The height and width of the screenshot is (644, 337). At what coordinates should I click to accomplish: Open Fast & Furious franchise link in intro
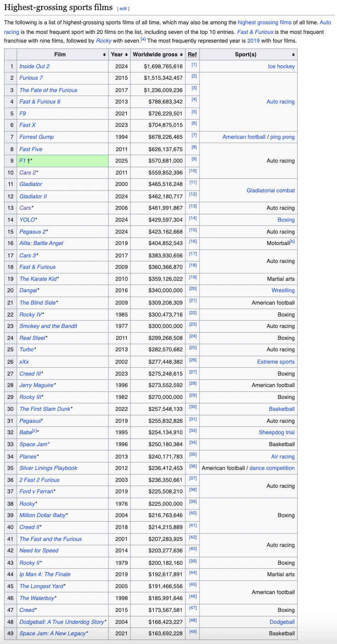[255, 32]
